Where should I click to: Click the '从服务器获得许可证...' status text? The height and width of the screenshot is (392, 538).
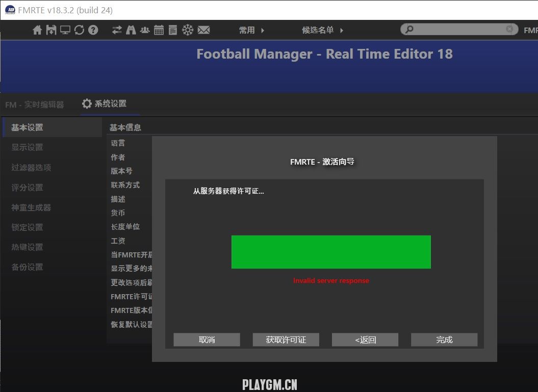coord(228,191)
